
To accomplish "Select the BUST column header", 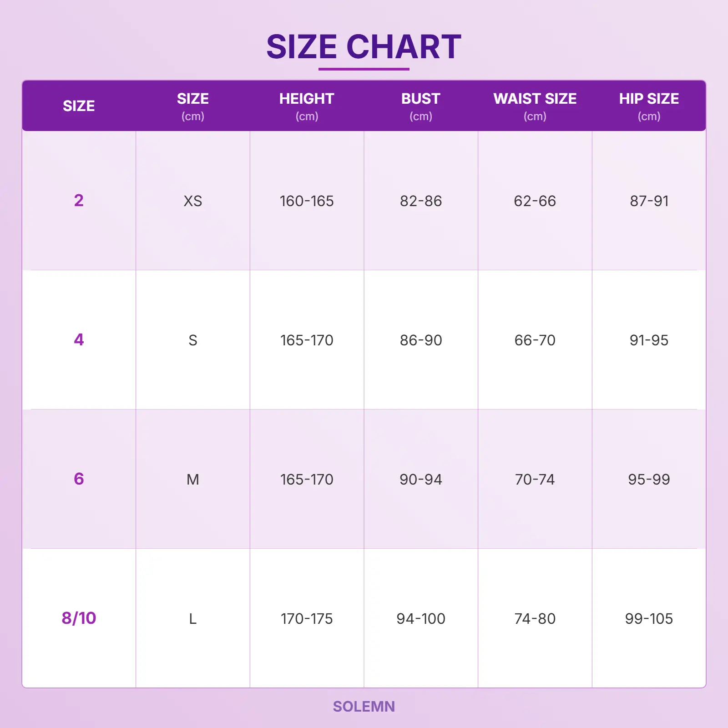I will [420, 106].
